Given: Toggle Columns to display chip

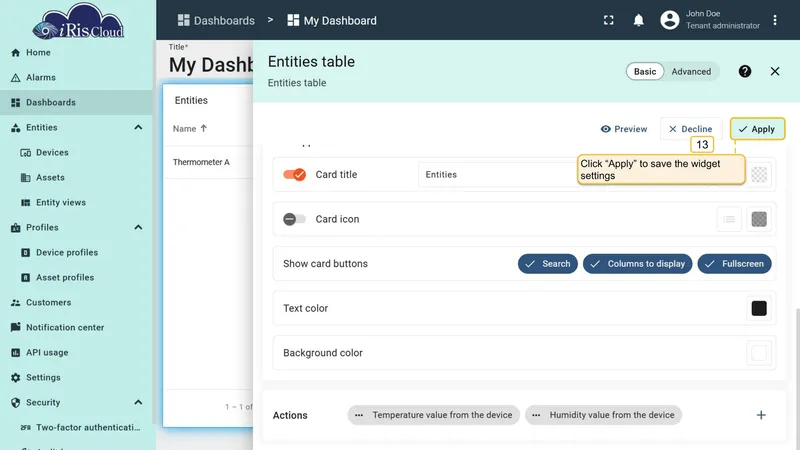Looking at the screenshot, I should [x=637, y=264].
